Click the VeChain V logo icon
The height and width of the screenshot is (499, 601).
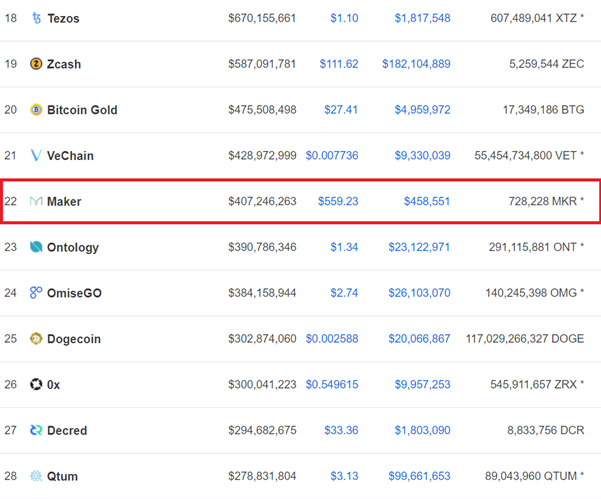pyautogui.click(x=36, y=155)
